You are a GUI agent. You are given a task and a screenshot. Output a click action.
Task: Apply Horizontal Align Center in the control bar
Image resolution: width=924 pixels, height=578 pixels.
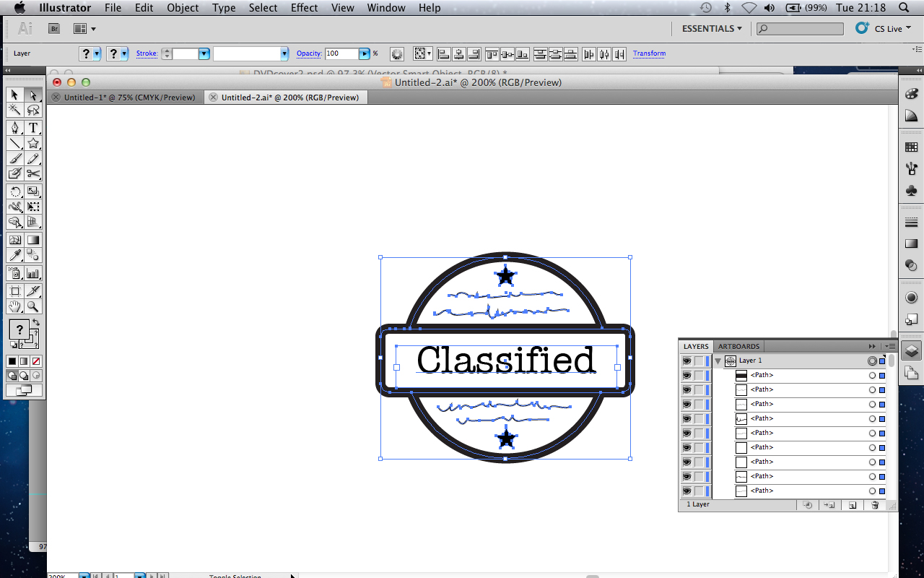(459, 53)
